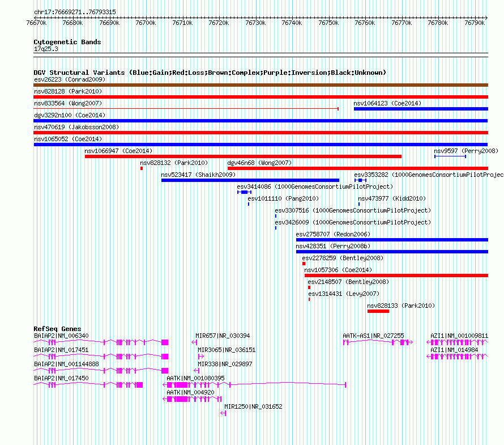This screenshot has height=445, width=504.
Task: Click the 76700k ruler tick label
Action: click(x=146, y=23)
